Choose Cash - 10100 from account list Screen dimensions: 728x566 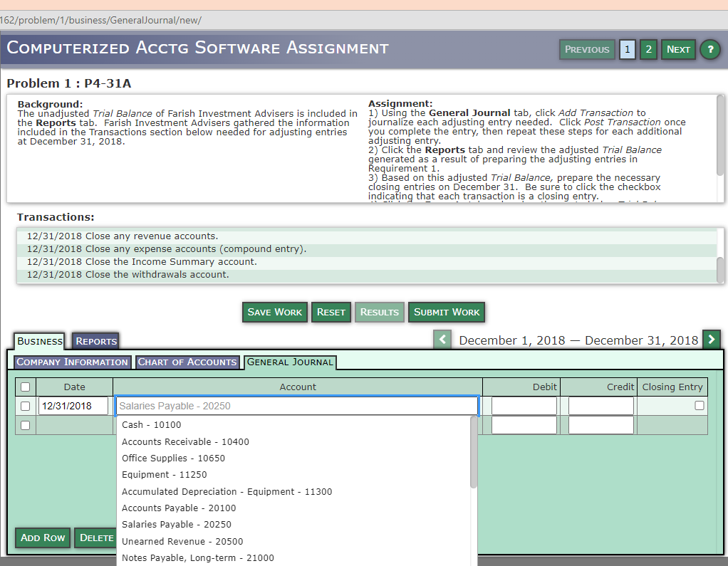pyautogui.click(x=151, y=425)
